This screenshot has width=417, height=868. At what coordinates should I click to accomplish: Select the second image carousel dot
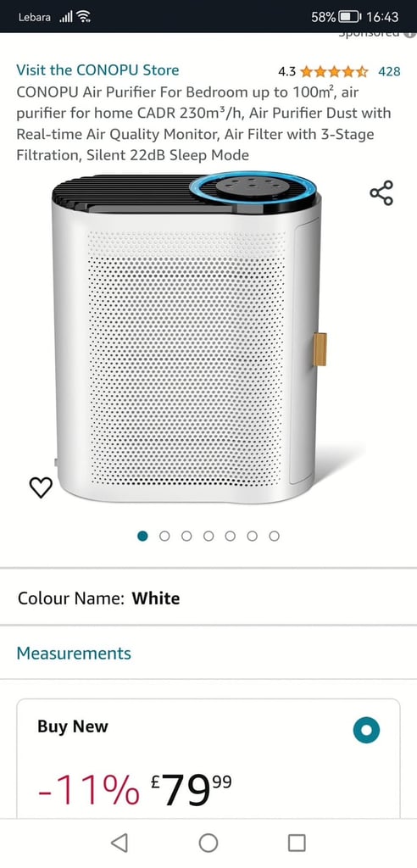[164, 536]
